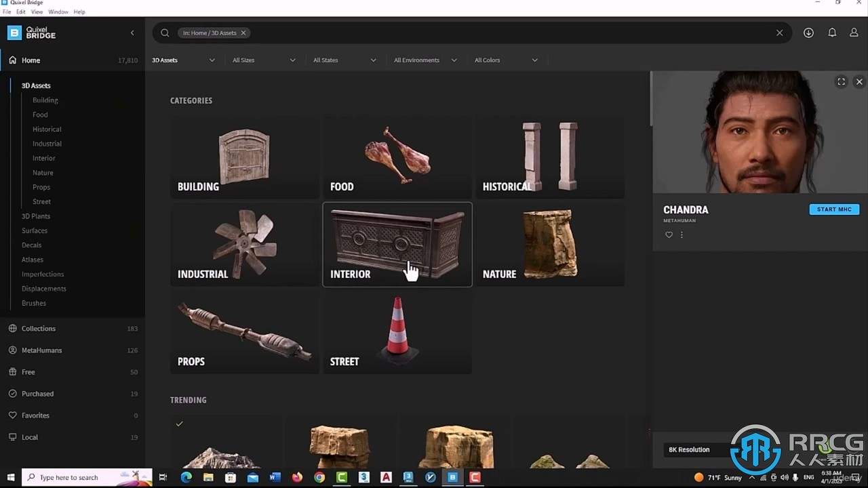868x488 pixels.
Task: Open the Street category card
Action: coord(397,332)
